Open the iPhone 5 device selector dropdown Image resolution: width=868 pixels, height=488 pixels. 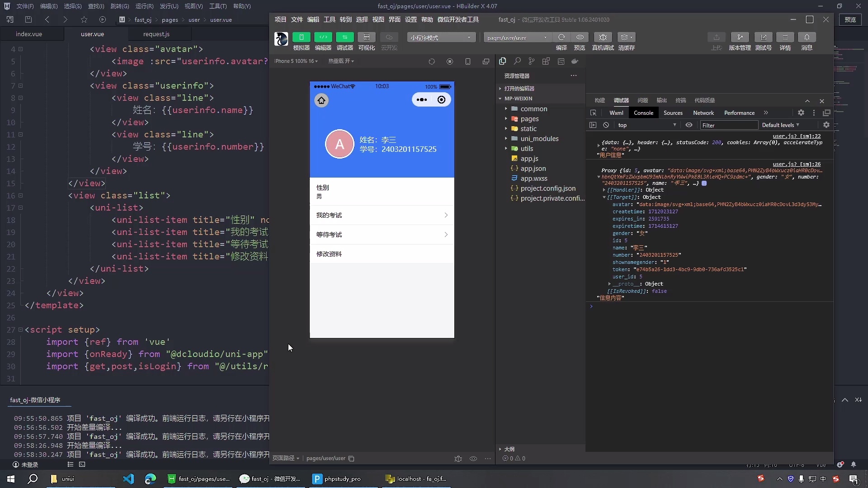[x=296, y=61]
